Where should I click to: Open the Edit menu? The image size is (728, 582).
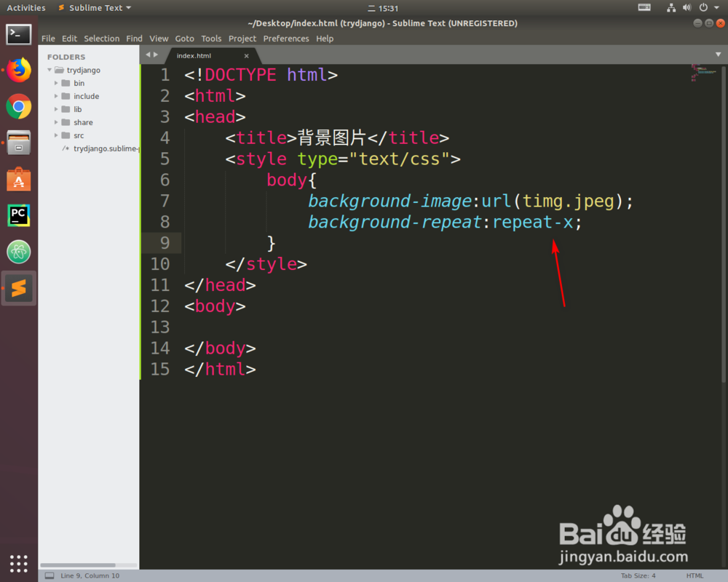(69, 39)
